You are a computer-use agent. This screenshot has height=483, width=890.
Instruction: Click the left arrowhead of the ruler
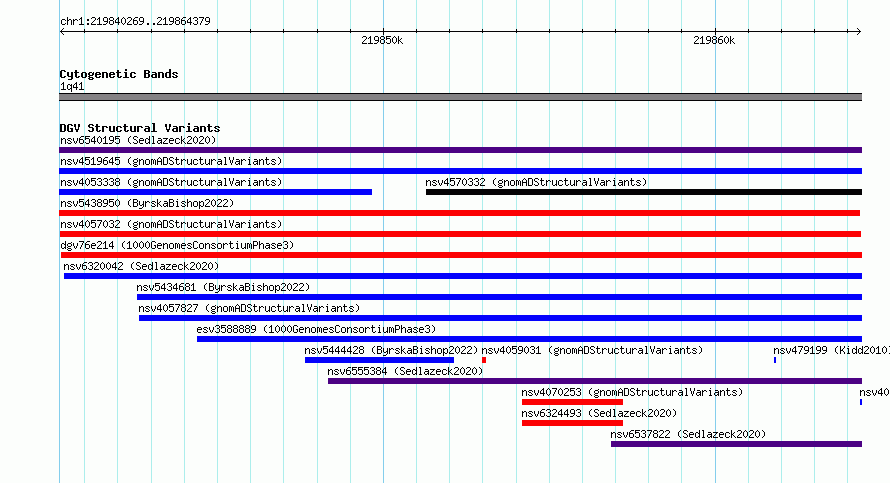coord(62,32)
